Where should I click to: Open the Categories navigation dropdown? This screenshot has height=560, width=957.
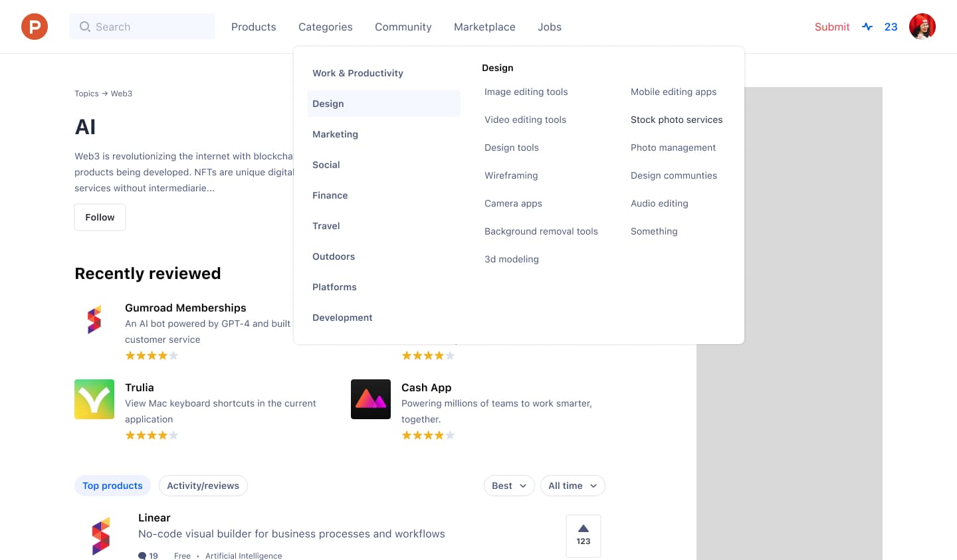[325, 27]
